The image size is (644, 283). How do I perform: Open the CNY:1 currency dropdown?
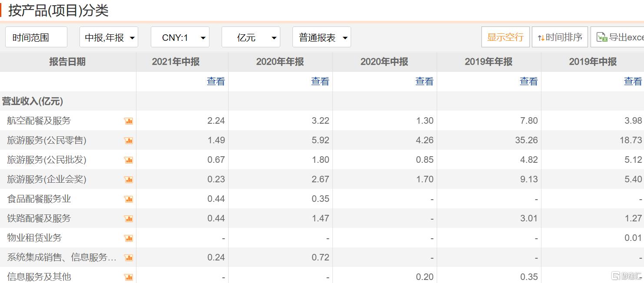pos(180,37)
